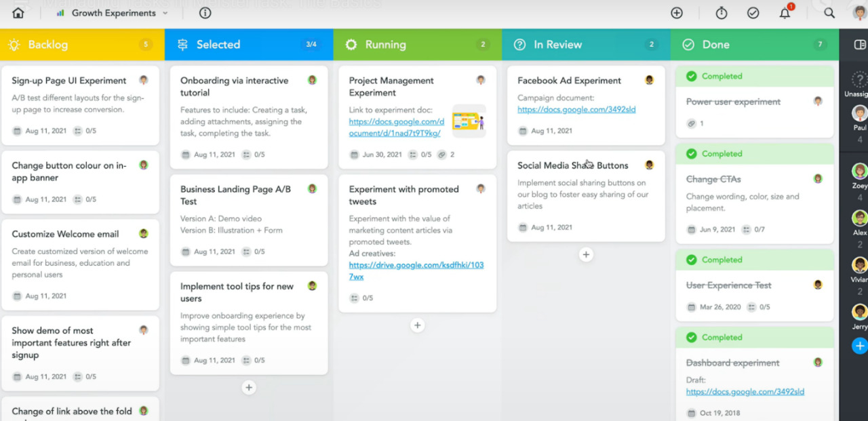Select the Selected column header

pos(218,45)
